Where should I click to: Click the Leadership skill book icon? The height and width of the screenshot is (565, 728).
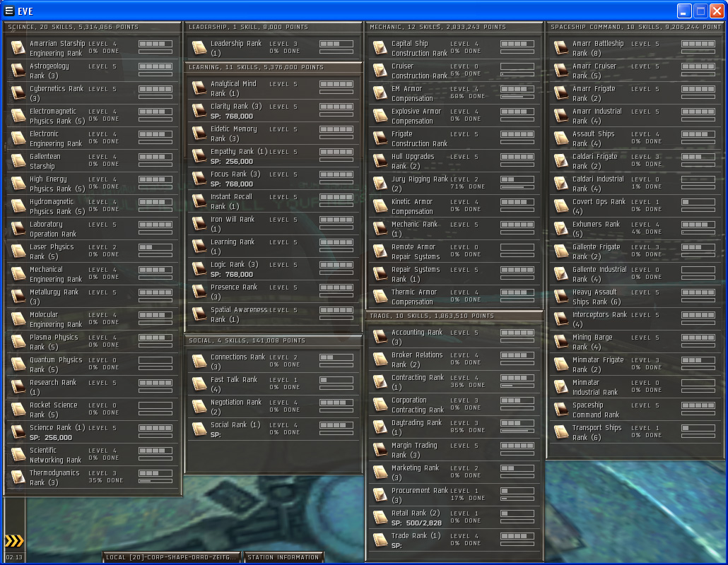pos(199,48)
